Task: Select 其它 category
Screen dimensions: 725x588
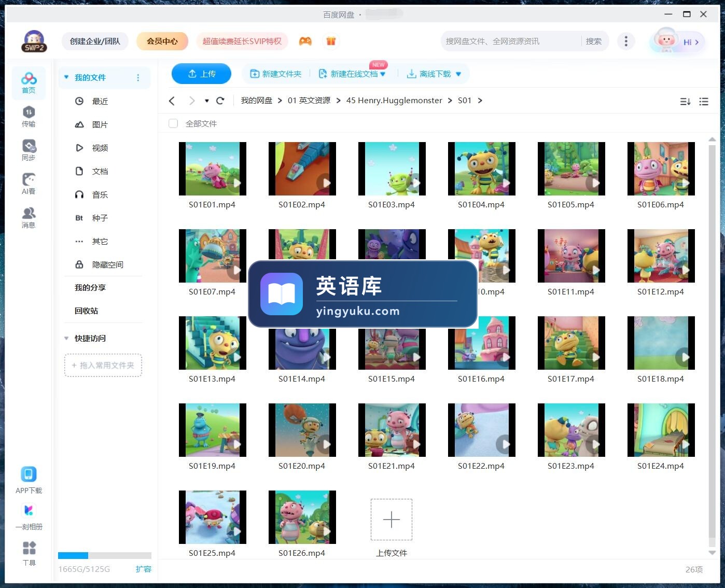Action: pos(100,241)
